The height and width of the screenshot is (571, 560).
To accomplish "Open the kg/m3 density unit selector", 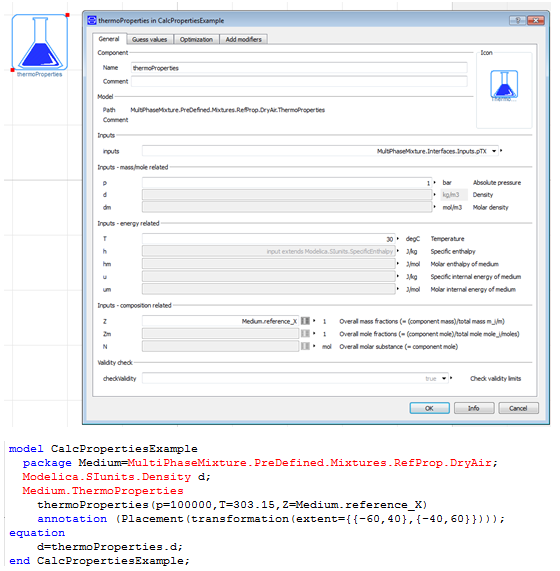I will tap(454, 195).
